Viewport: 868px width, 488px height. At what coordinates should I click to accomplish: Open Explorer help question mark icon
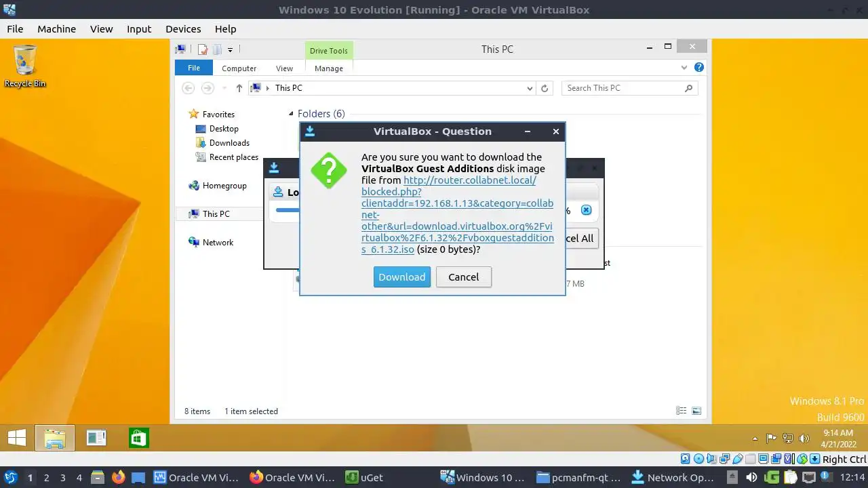point(699,68)
